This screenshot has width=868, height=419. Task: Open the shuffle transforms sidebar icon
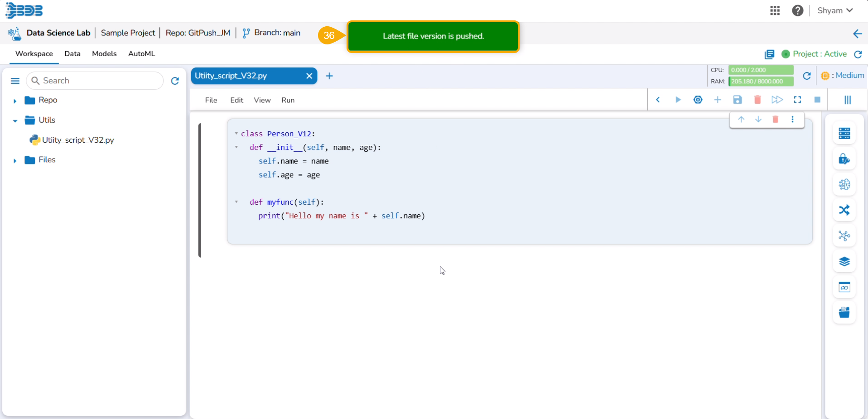(x=844, y=210)
